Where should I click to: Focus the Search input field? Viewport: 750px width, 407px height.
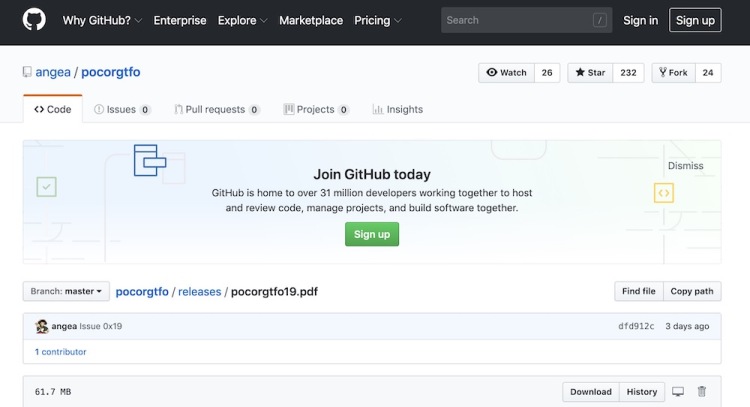pos(515,20)
